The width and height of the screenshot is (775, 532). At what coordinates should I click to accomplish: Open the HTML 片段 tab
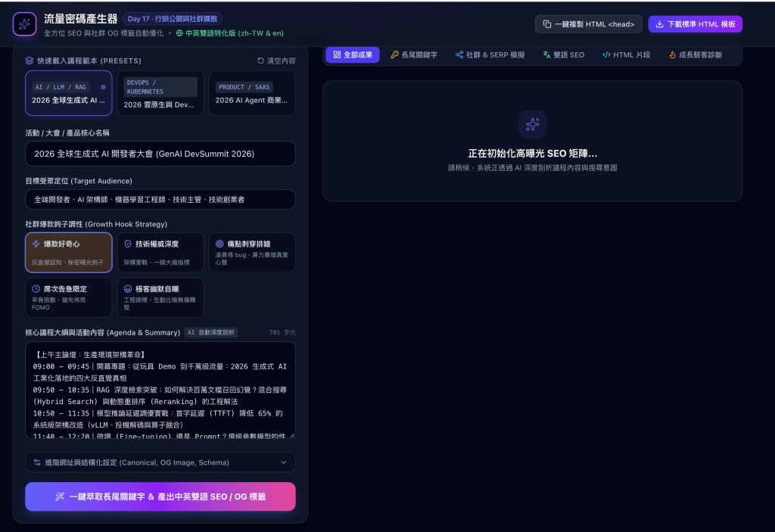(626, 55)
